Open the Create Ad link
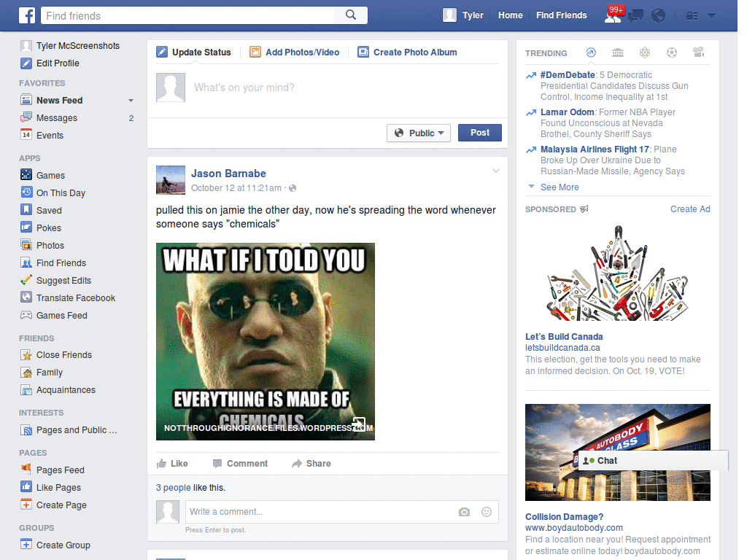Screen dimensions: 747x560 point(690,209)
